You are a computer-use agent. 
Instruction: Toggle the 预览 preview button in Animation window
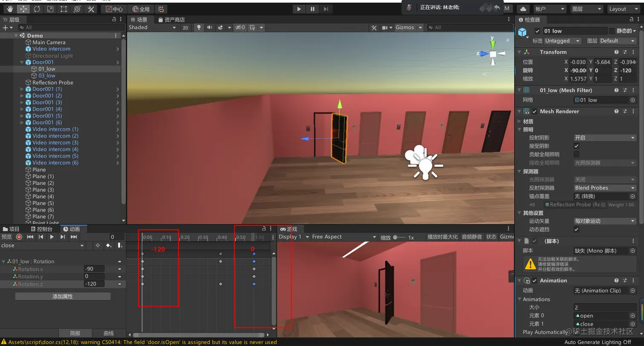7,237
